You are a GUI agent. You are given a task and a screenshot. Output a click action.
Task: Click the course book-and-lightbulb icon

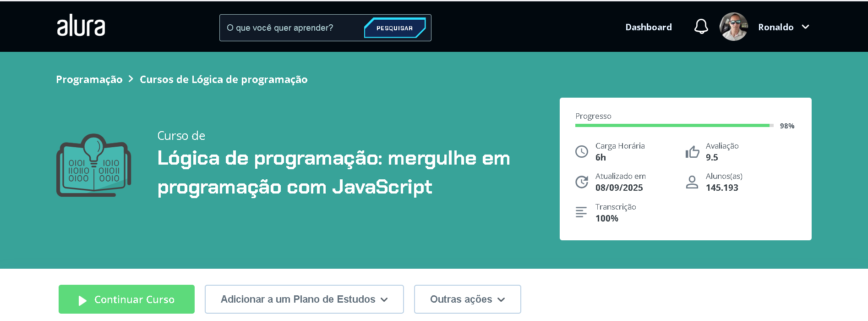[x=94, y=165]
